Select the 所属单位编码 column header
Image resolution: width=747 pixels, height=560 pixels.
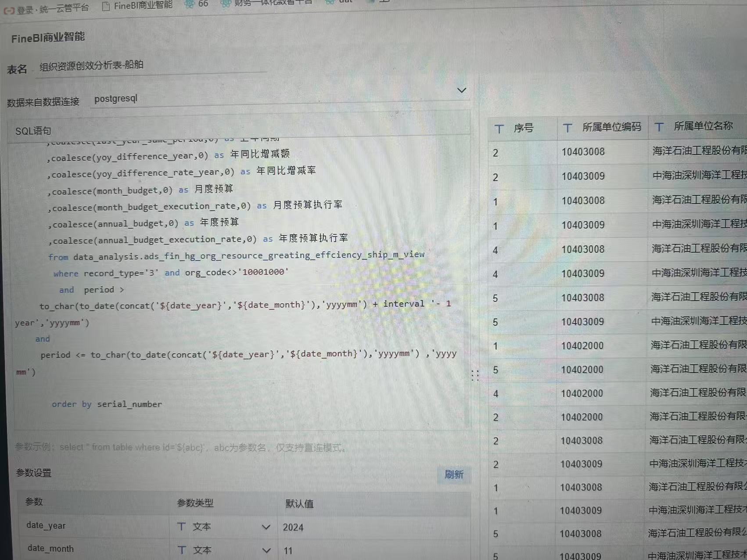click(x=602, y=128)
